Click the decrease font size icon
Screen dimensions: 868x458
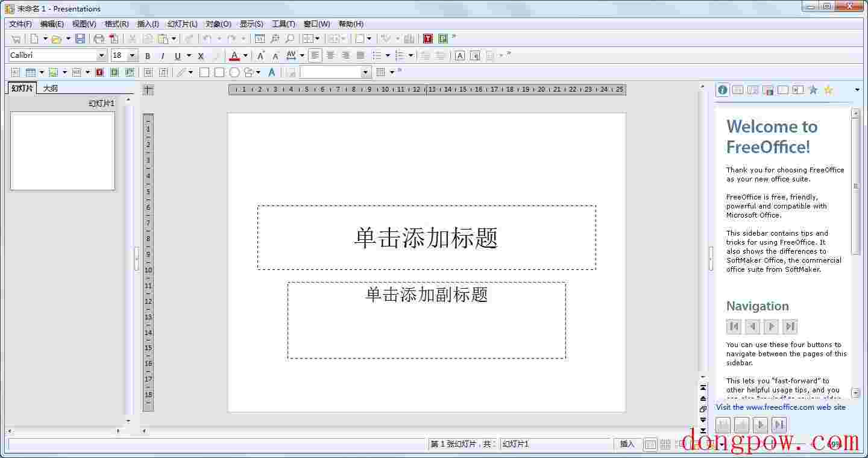tap(276, 55)
